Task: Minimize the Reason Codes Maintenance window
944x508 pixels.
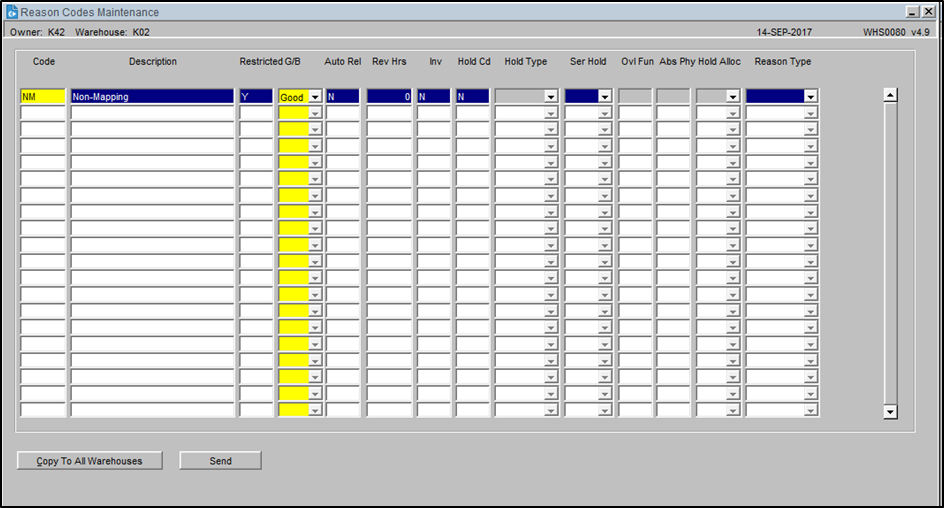Action: click(x=913, y=12)
